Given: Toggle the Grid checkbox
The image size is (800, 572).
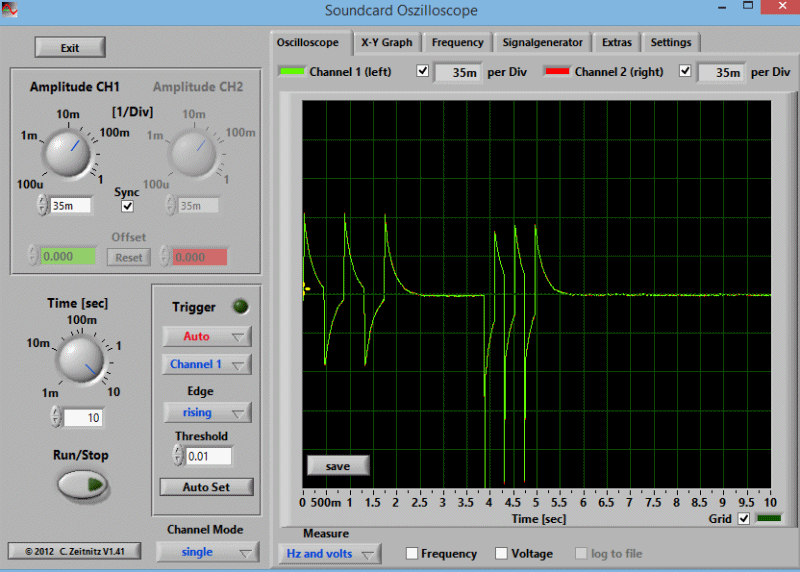Looking at the screenshot, I should click(x=743, y=518).
